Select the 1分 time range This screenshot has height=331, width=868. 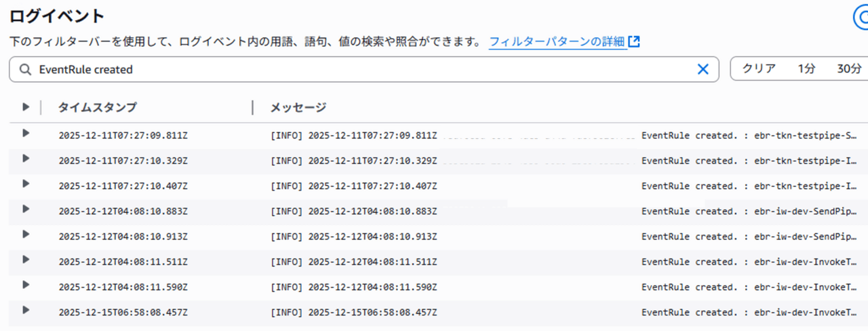pyautogui.click(x=806, y=69)
